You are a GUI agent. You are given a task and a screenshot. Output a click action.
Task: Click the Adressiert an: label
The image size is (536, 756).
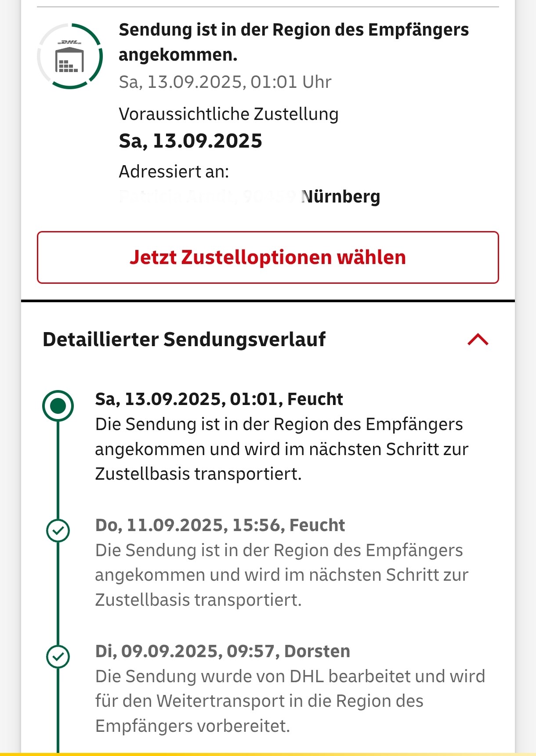174,172
